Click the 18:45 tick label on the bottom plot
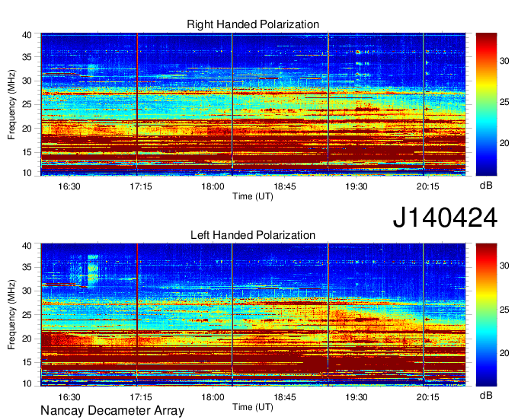Image resolution: width=518 pixels, height=420 pixels. [285, 397]
